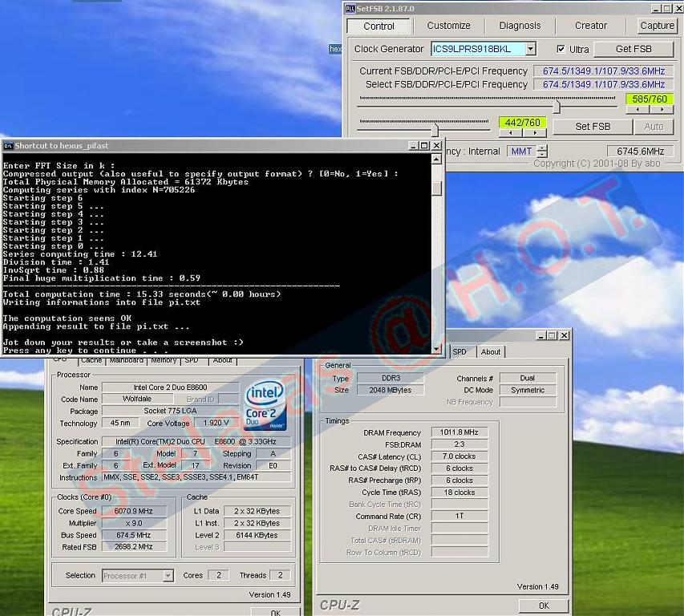Click the Command Rate value 1T

[459, 516]
